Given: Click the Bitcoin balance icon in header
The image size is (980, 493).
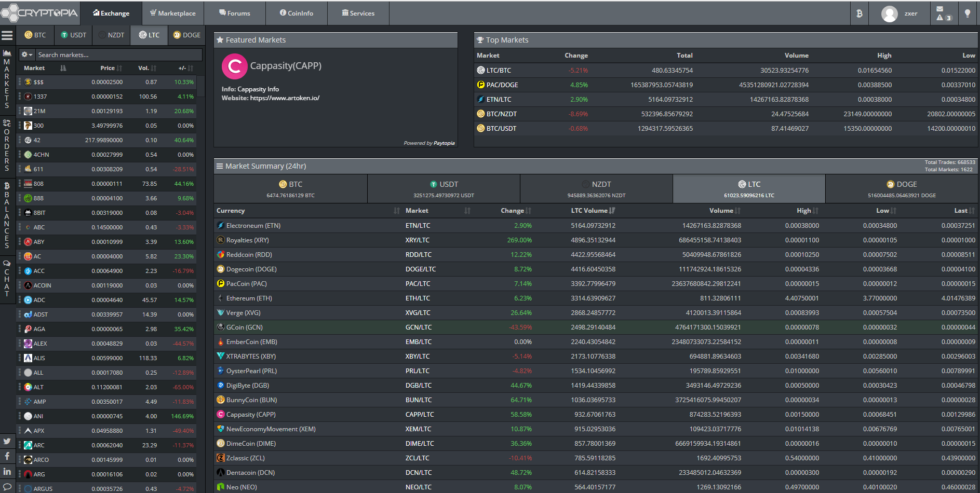Looking at the screenshot, I should tap(859, 13).
